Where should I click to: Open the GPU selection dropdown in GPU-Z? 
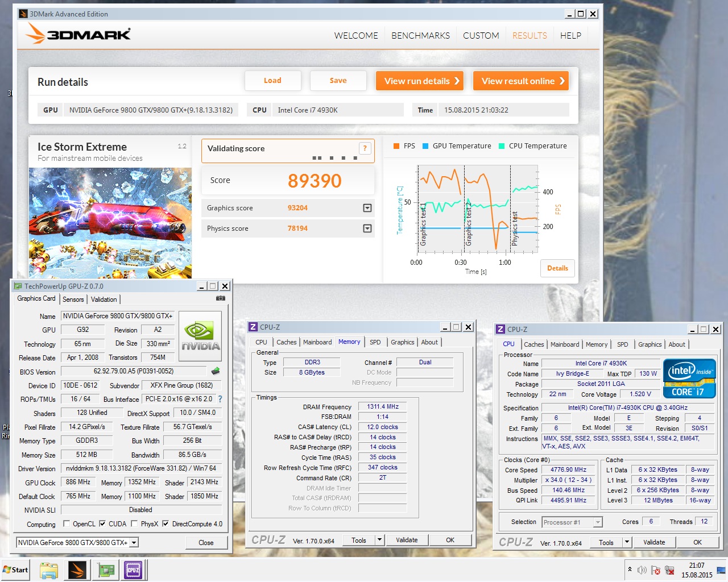134,543
